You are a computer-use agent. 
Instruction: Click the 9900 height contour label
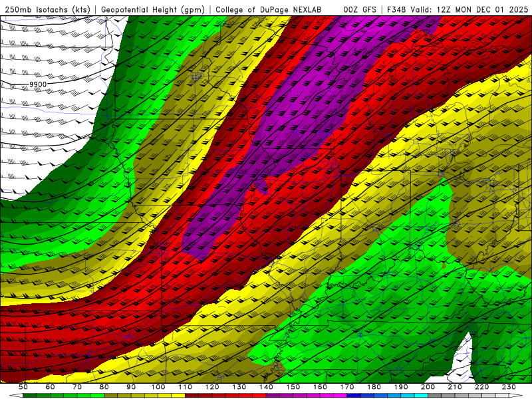pyautogui.click(x=38, y=84)
